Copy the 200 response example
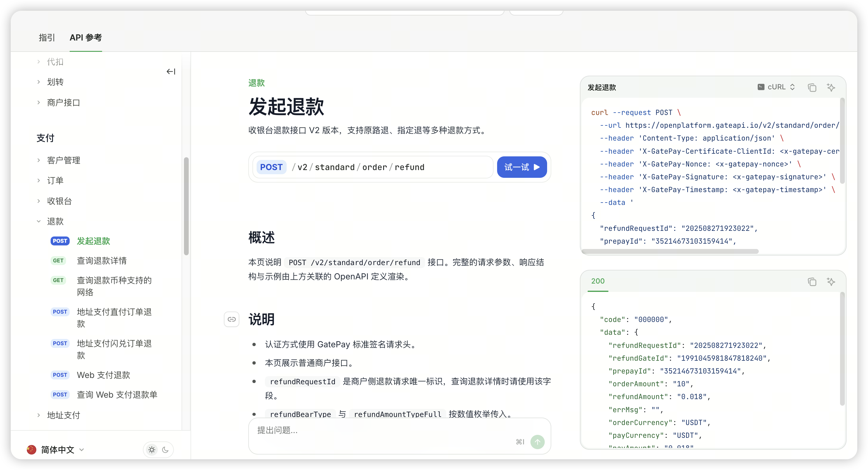 [812, 281]
